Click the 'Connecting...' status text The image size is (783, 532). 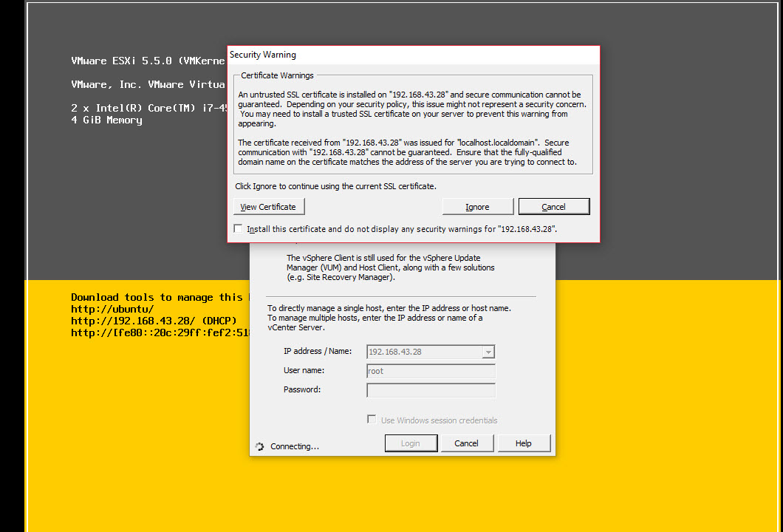(295, 446)
